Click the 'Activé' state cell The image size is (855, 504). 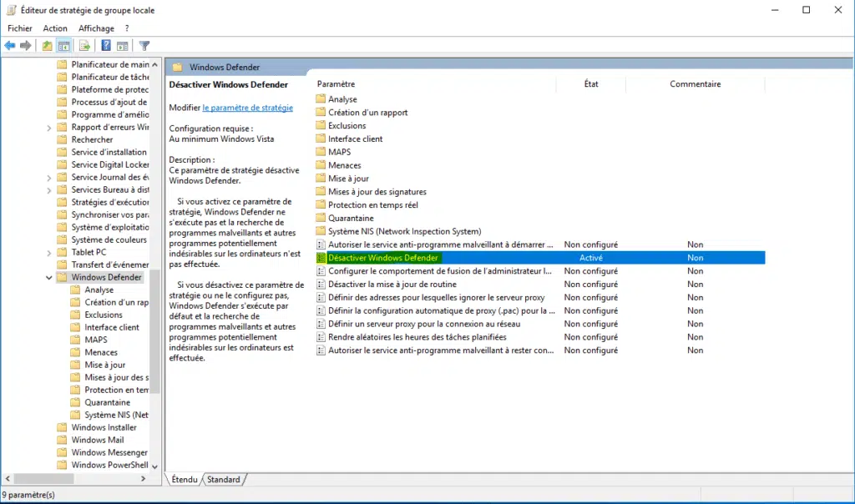coord(591,258)
